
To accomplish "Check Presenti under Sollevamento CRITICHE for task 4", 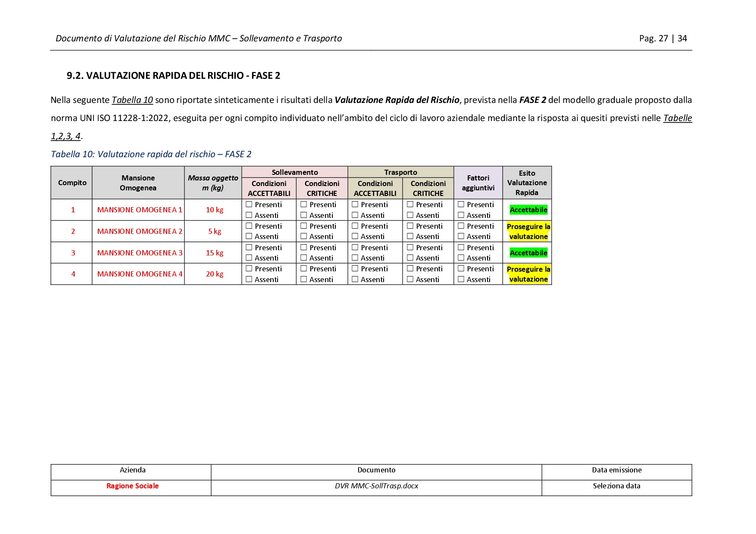I will pyautogui.click(x=303, y=269).
